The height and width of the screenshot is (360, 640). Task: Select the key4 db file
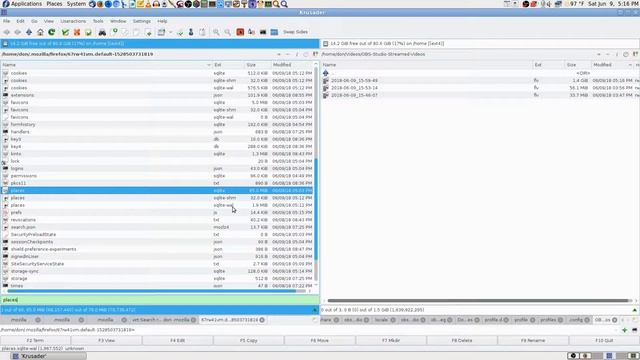click(158, 147)
